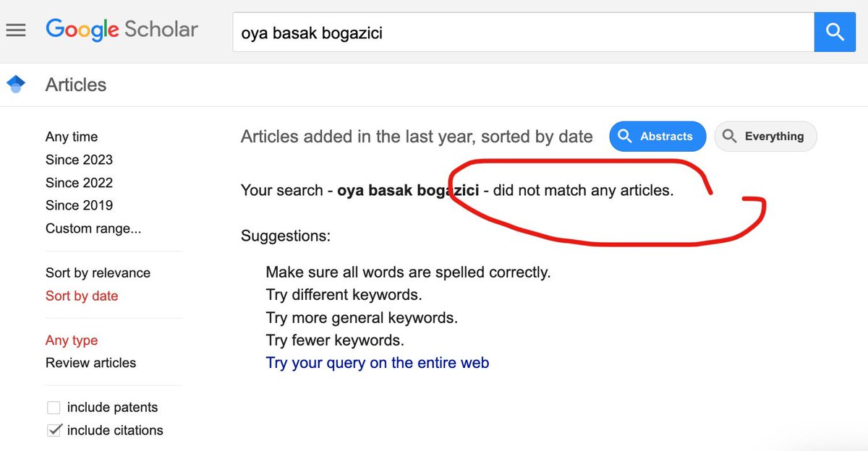Click the 'Suggestions:' label

pos(286,236)
